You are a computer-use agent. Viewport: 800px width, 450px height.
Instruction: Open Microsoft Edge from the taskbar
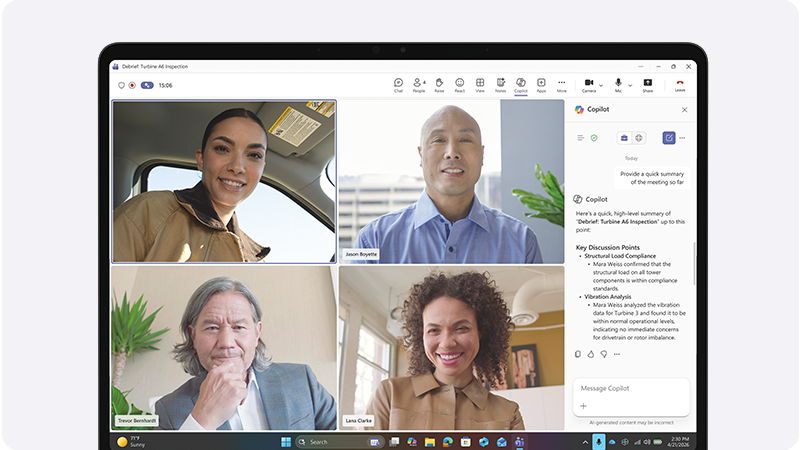tap(447, 442)
